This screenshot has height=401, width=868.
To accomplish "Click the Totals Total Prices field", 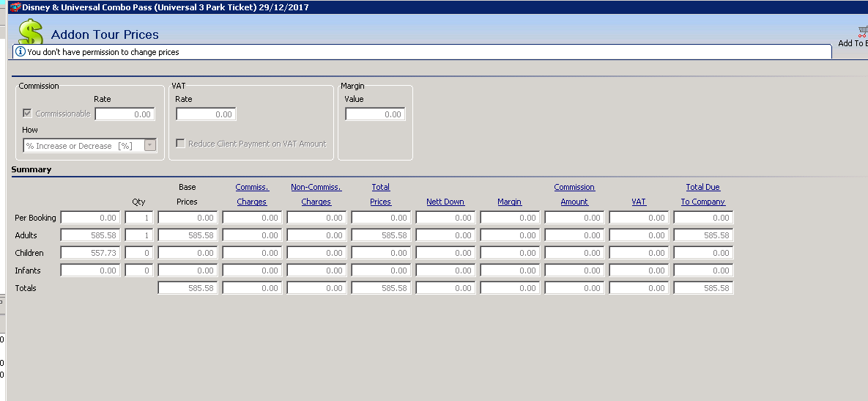I will pos(382,288).
